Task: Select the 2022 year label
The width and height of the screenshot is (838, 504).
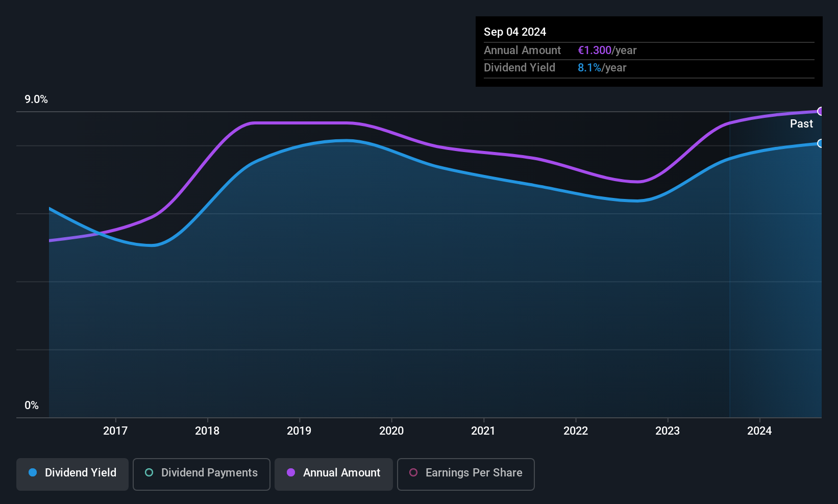Action: point(576,431)
